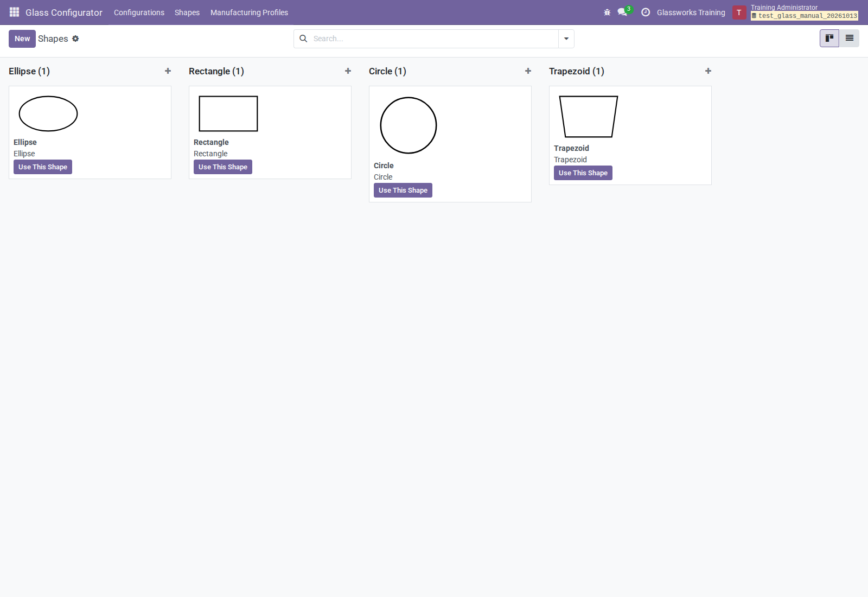Viewport: 868px width, 597px height.
Task: Open the debug bug icon menu
Action: pyautogui.click(x=607, y=12)
